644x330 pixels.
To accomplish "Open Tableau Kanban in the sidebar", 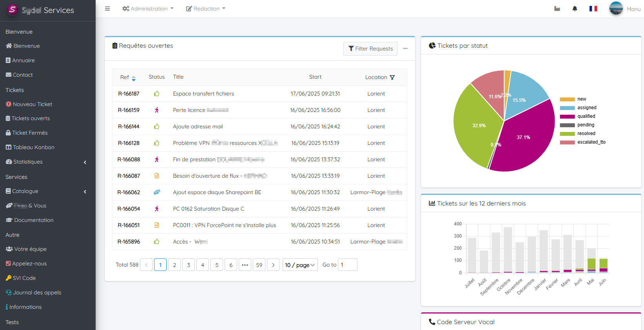I will pyautogui.click(x=34, y=147).
